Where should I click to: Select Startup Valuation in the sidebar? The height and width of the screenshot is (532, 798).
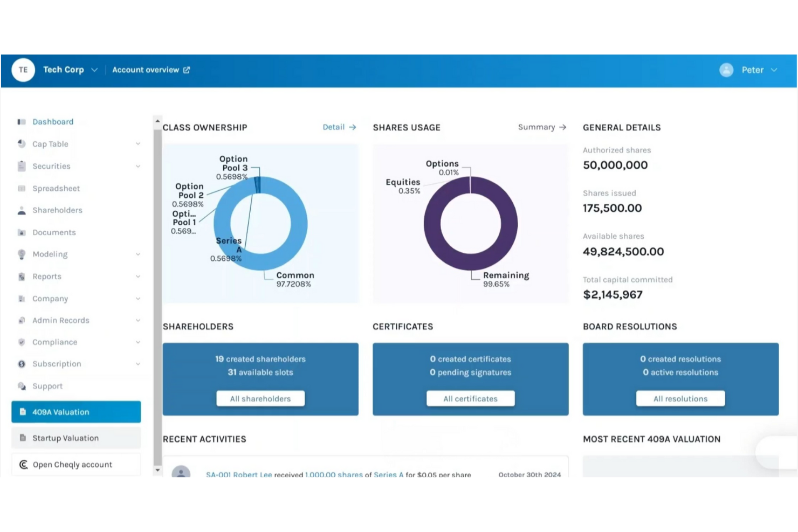pos(76,438)
